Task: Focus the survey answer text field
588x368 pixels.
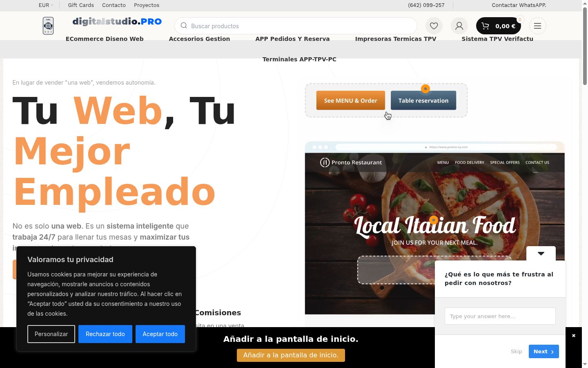Action: [500, 316]
